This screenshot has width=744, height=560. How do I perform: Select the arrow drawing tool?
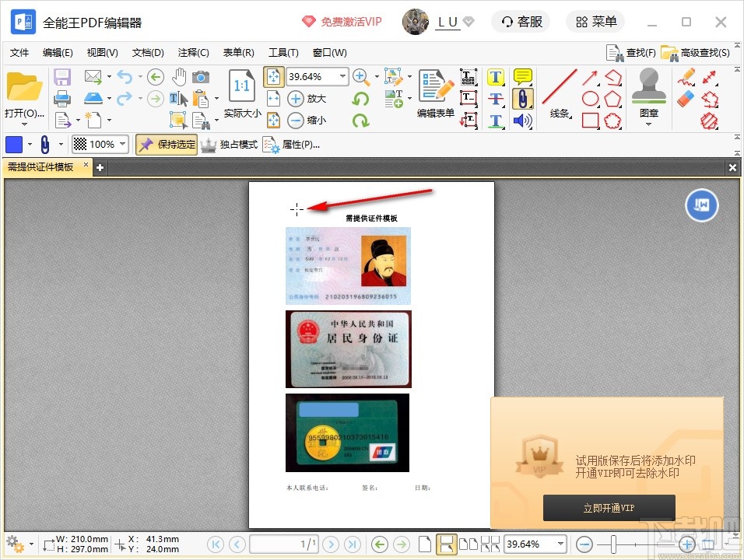590,77
